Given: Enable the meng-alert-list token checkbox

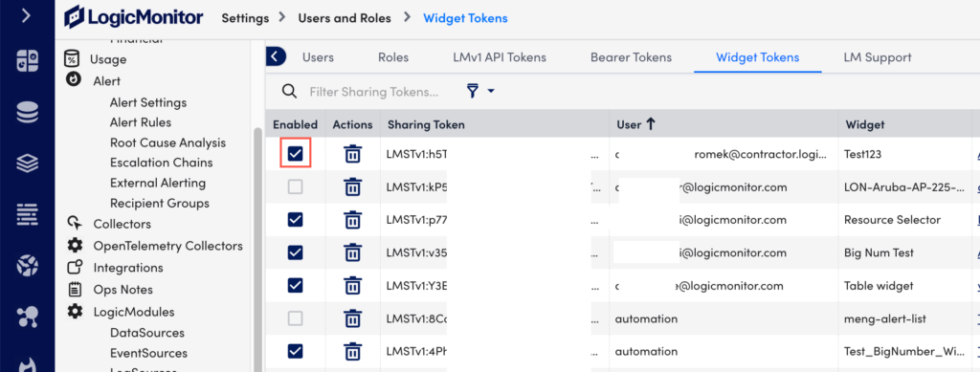Looking at the screenshot, I should coord(295,319).
